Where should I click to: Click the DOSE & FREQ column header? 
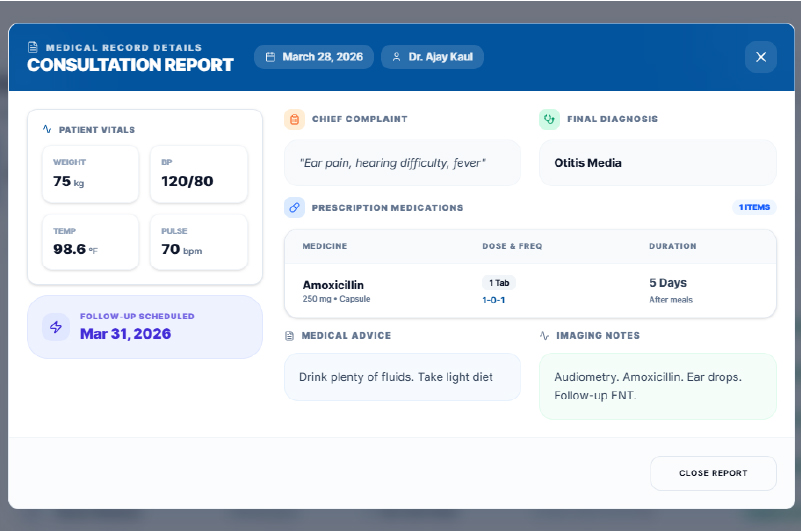pos(512,246)
